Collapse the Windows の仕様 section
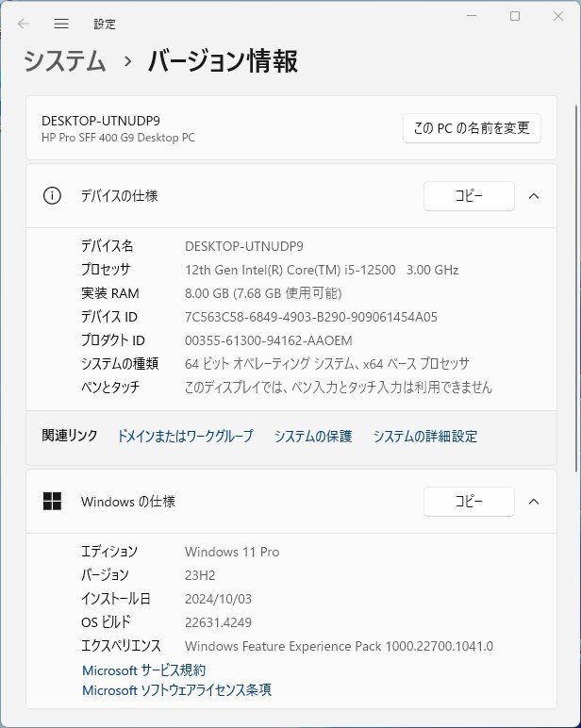Viewport: 581px width, 728px height. point(534,502)
